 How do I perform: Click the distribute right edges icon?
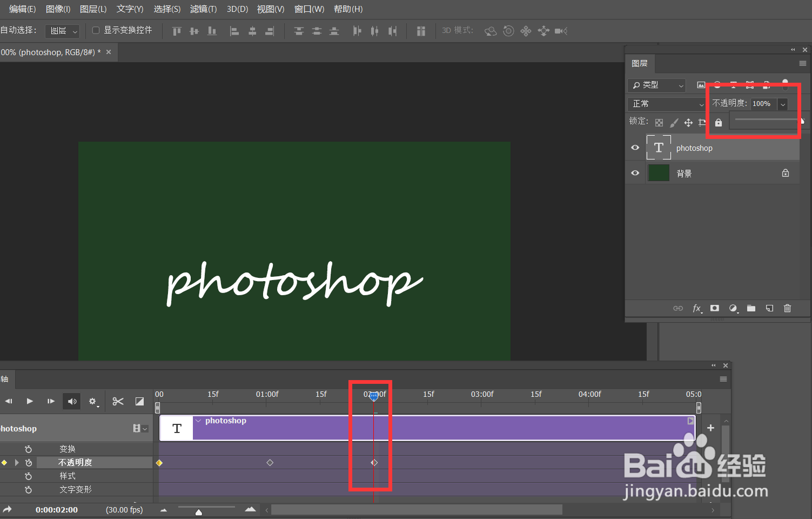point(392,31)
